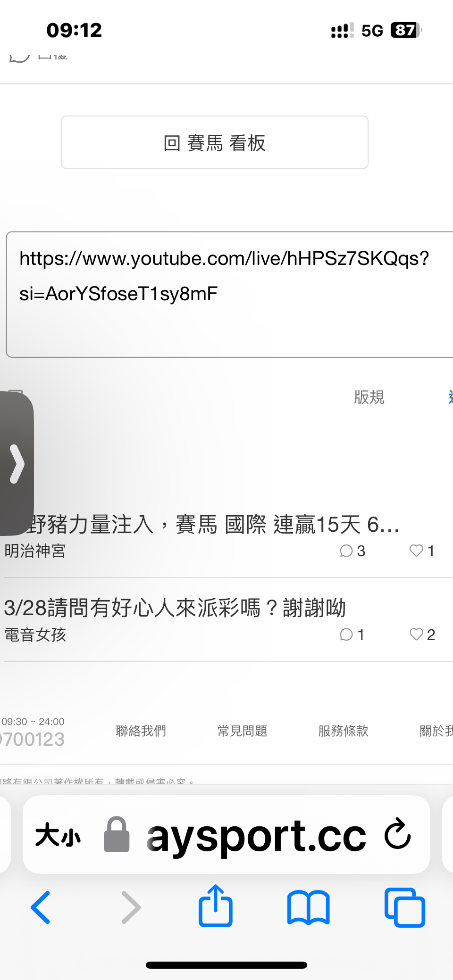Screen dimensions: 453x980
Task: Tap the Safari back arrow
Action: coord(41,907)
